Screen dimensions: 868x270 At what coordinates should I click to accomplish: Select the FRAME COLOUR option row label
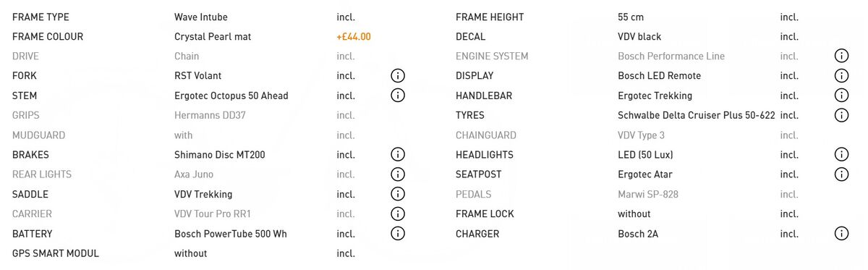[48, 36]
